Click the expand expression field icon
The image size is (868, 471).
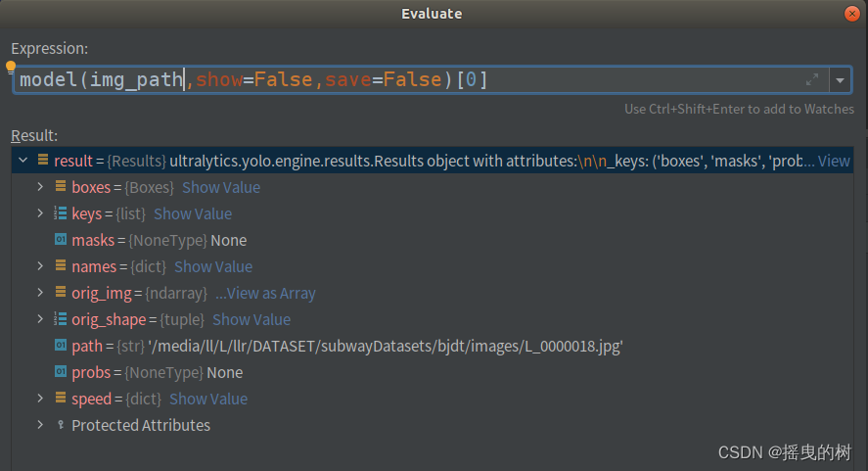(x=811, y=79)
